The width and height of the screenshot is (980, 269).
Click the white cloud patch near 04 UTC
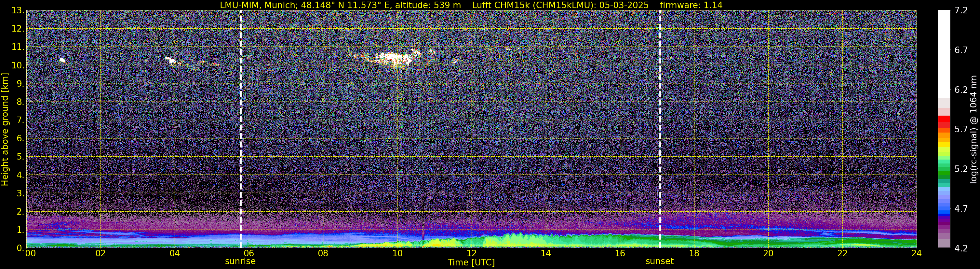[x=170, y=60]
